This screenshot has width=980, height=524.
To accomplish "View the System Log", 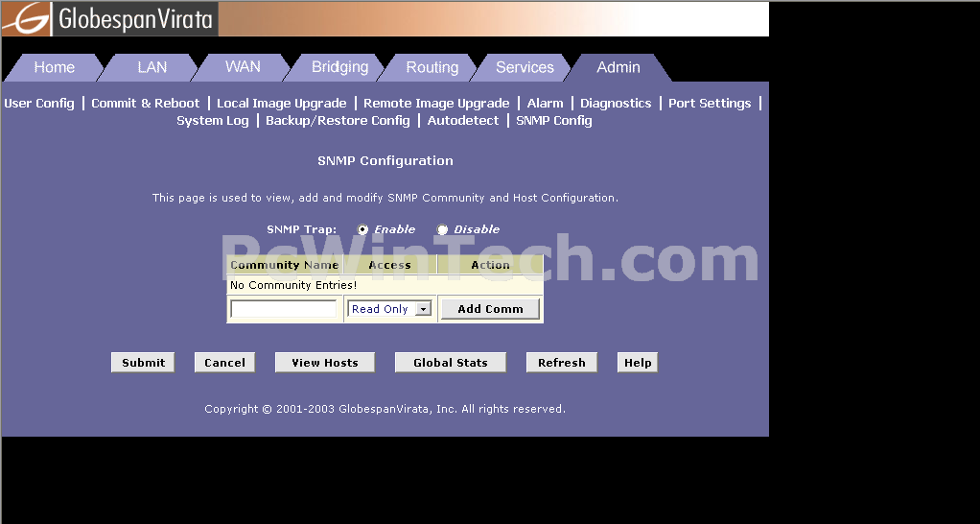I will 213,121.
